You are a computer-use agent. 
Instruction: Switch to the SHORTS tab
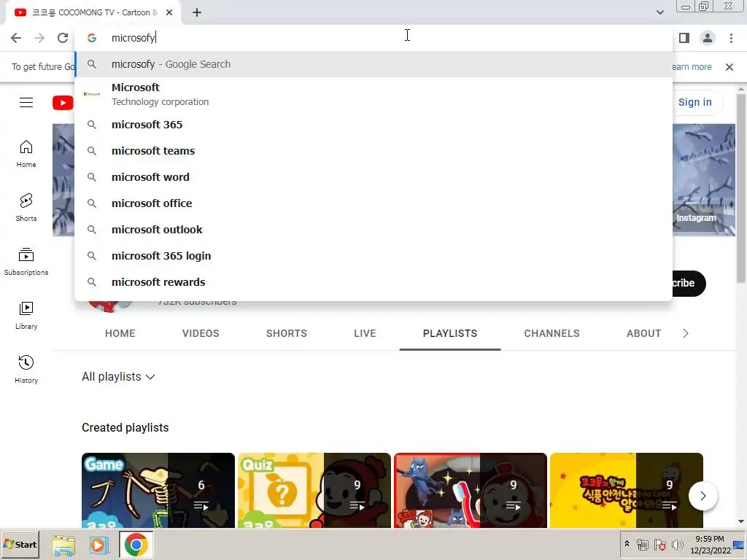tap(286, 333)
